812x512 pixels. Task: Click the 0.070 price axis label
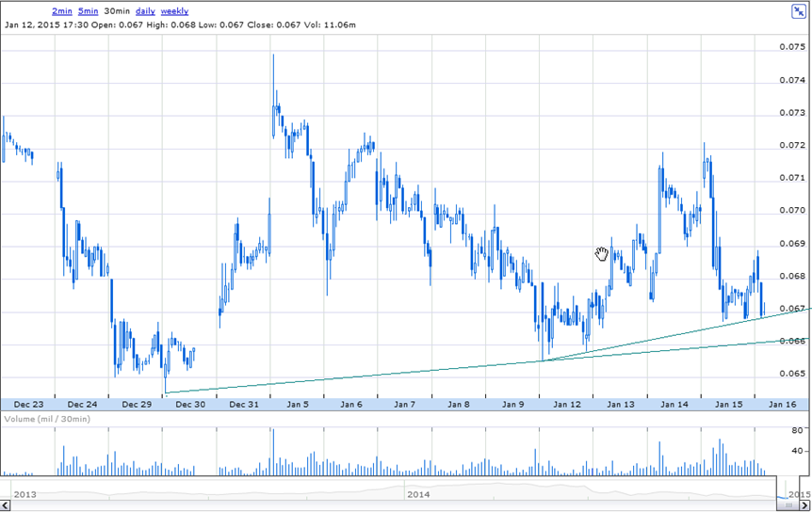[x=792, y=211]
